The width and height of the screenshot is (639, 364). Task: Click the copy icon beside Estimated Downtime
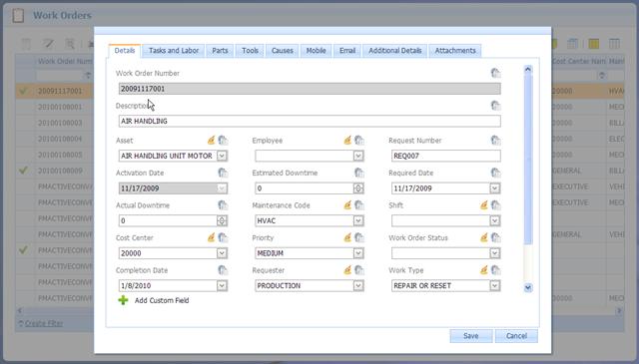click(x=359, y=173)
